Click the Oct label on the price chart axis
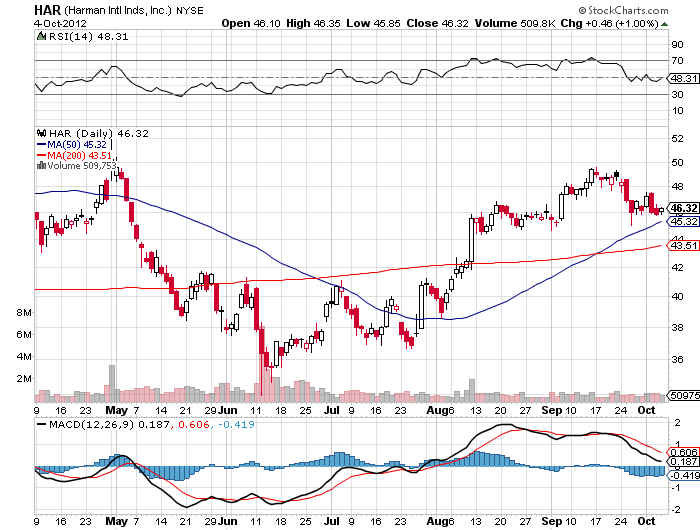 (646, 410)
